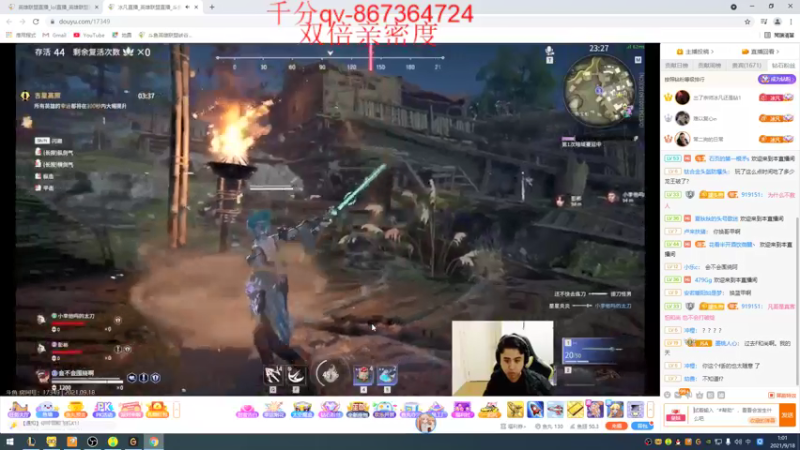Image resolution: width=800 pixels, height=450 pixels.
Task: Click the firework gift icon
Action: [274, 410]
